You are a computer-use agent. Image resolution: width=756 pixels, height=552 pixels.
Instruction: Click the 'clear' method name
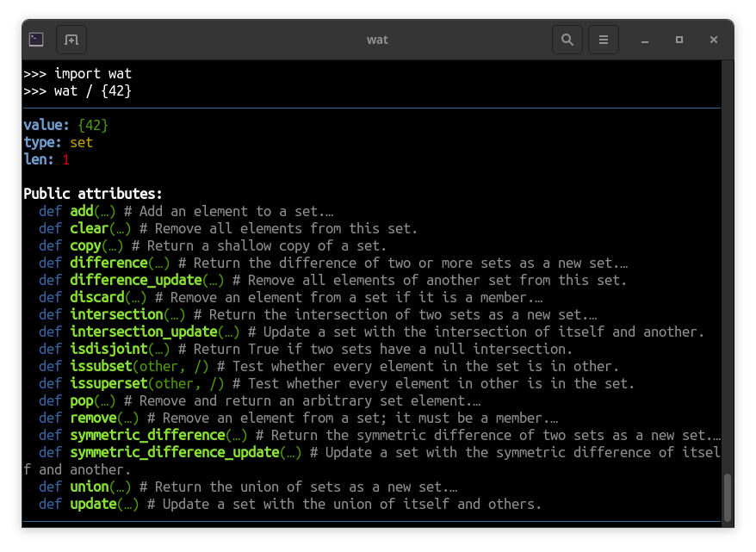click(90, 228)
